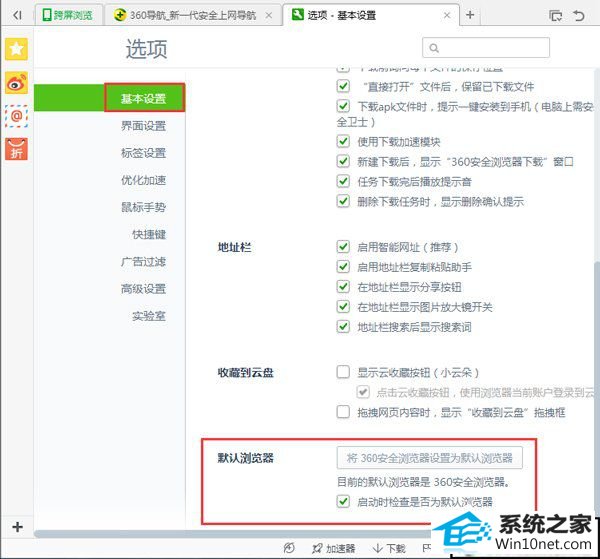Enable 显示云收藏按钮 checkbox
The height and width of the screenshot is (559, 600).
pyautogui.click(x=343, y=372)
